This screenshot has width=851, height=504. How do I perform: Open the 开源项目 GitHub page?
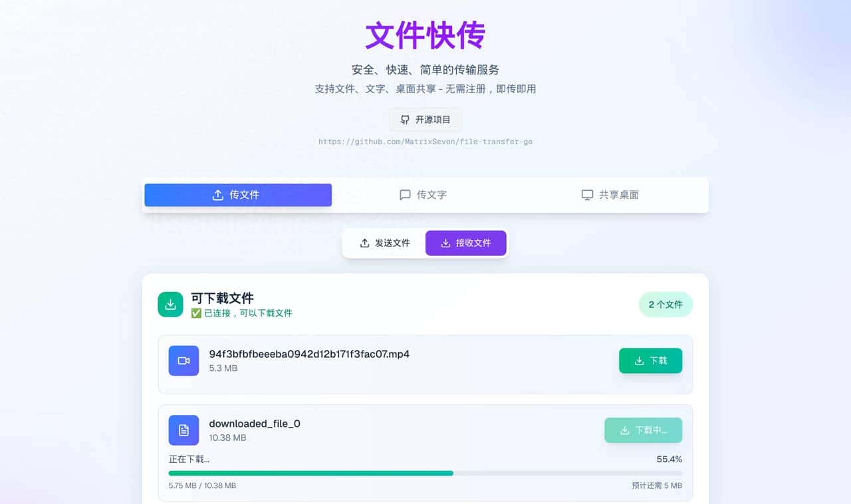(425, 120)
